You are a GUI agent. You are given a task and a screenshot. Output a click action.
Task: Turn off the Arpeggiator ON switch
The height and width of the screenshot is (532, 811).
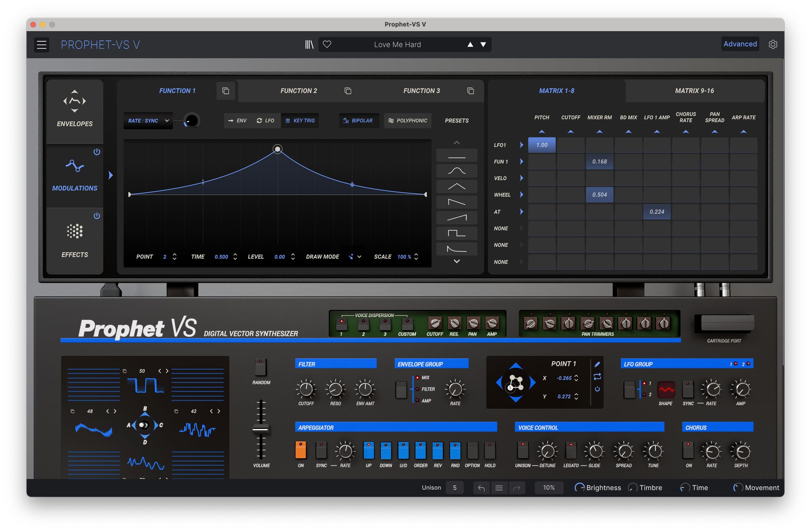pos(300,450)
